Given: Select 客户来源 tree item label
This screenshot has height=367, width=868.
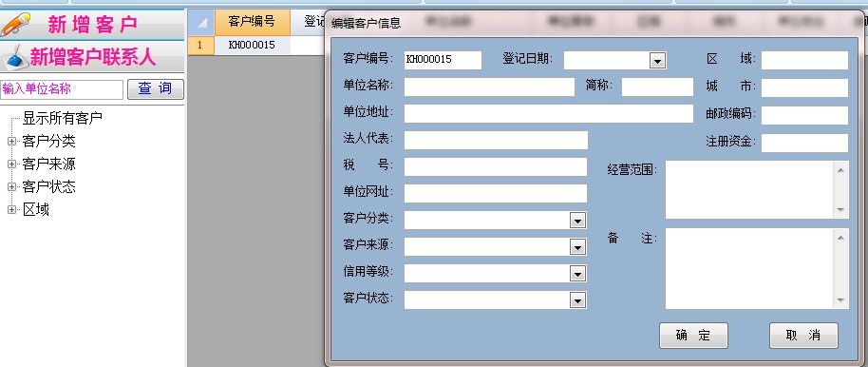Looking at the screenshot, I should tap(48, 164).
